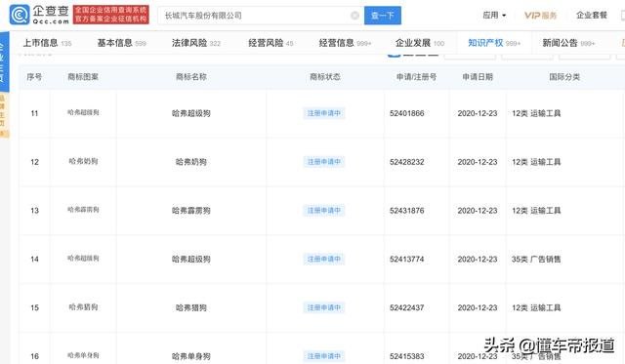Click the 申请/注册号 column header
The image size is (625, 364).
pos(417,77)
